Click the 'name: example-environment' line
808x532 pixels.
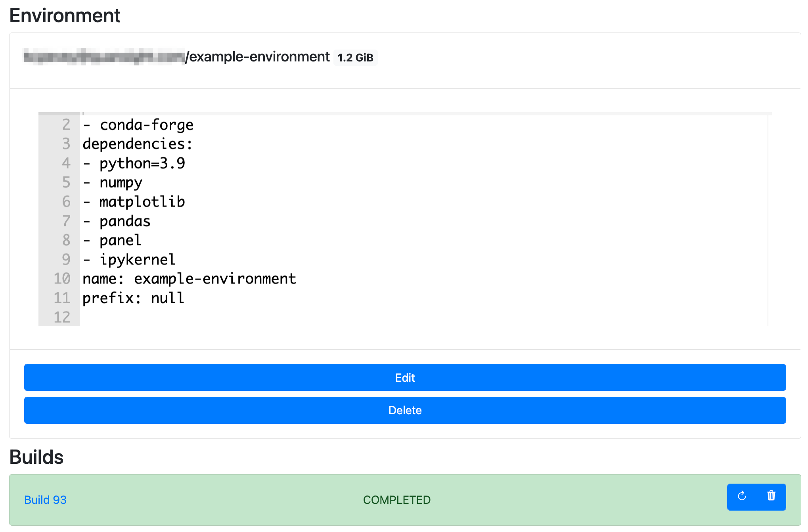pyautogui.click(x=190, y=279)
